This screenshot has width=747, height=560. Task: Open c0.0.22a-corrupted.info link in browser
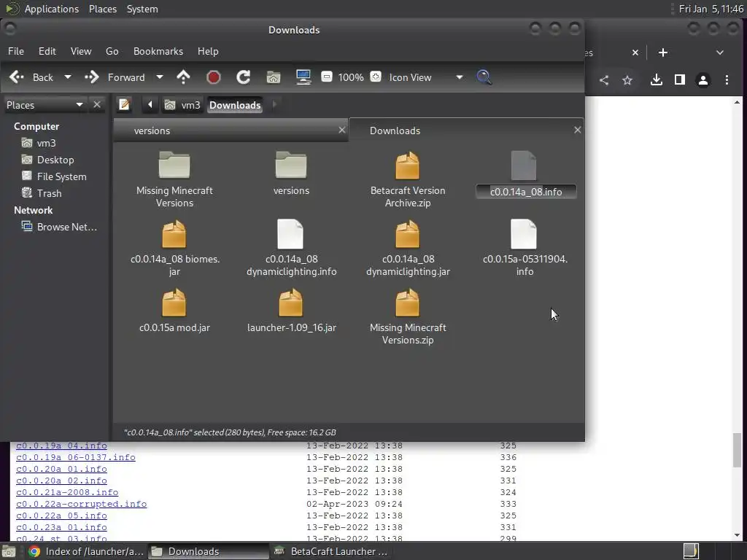(x=82, y=504)
